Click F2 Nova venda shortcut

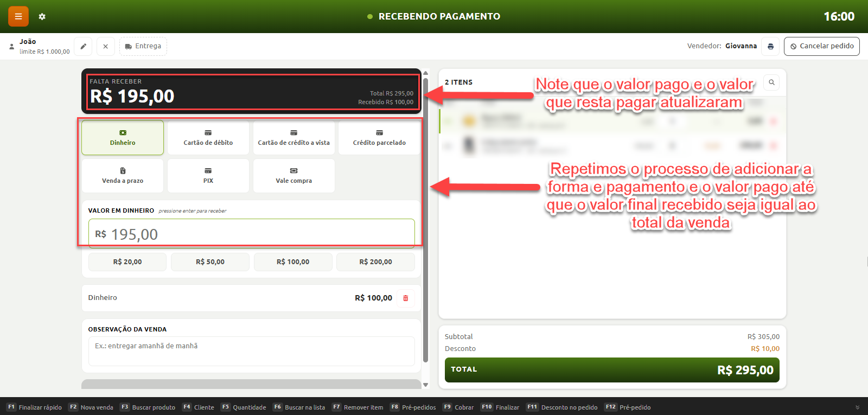pos(91,407)
